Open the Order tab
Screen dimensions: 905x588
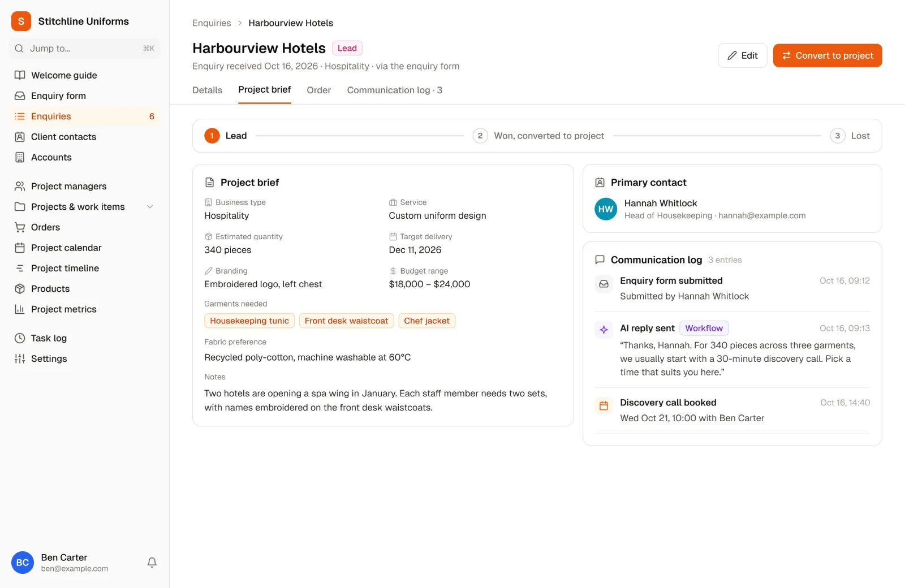(x=319, y=90)
